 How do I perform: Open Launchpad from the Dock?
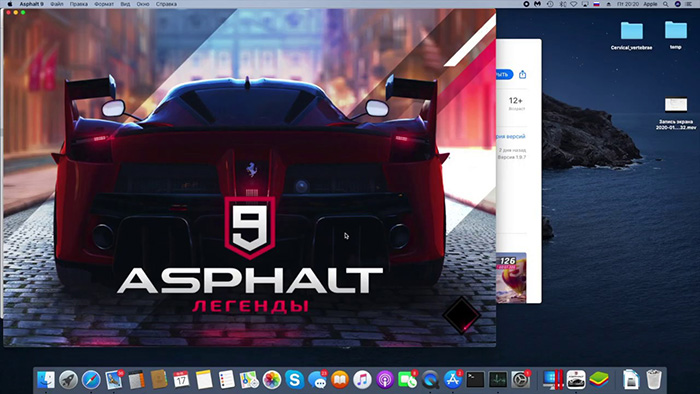(x=68, y=380)
